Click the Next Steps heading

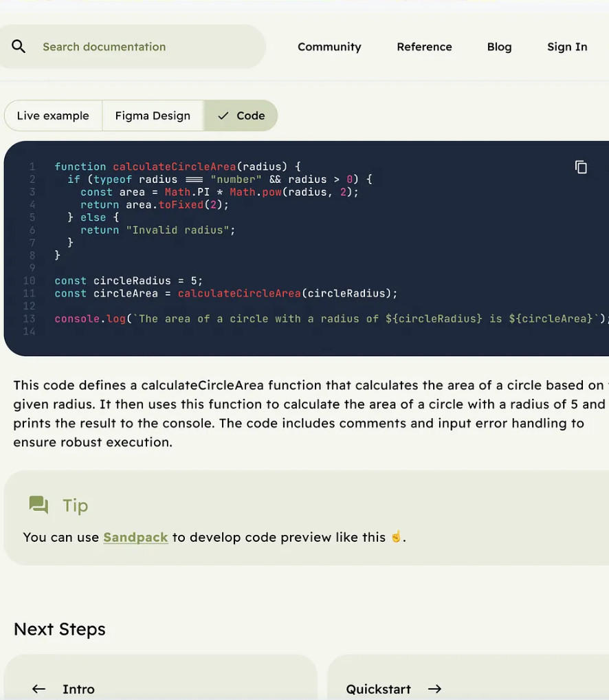pyautogui.click(x=60, y=629)
